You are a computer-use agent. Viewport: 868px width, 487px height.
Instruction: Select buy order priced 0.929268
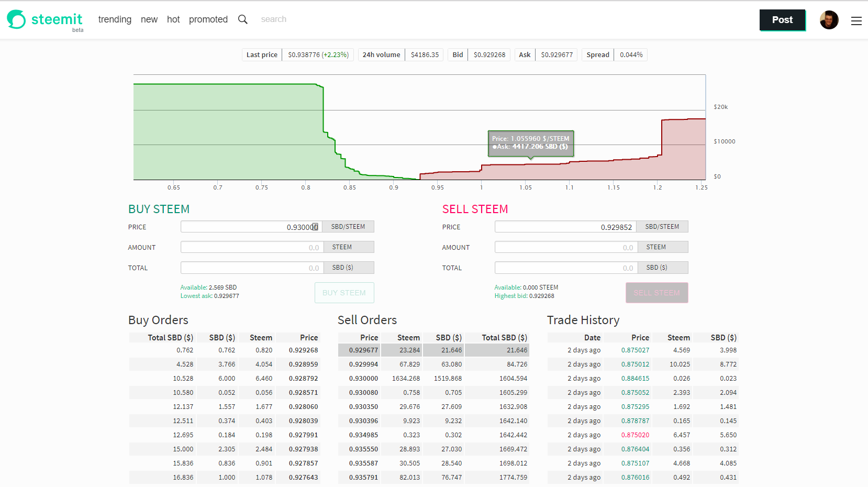(224, 350)
